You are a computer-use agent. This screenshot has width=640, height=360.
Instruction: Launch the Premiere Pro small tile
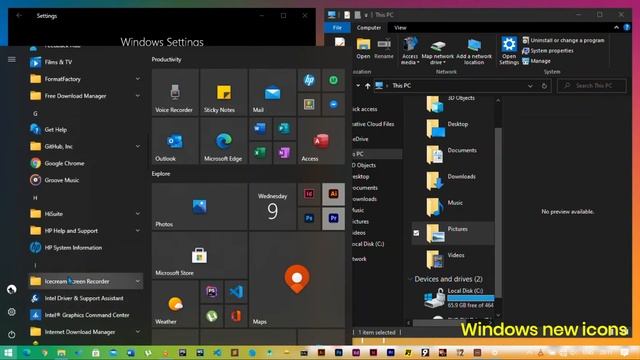click(x=333, y=218)
